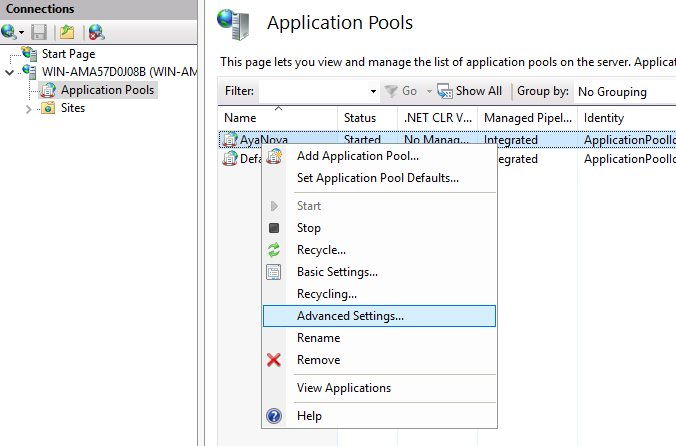The height and width of the screenshot is (446, 676).
Task: Choose Recycle... from the context menu
Action: click(x=379, y=250)
